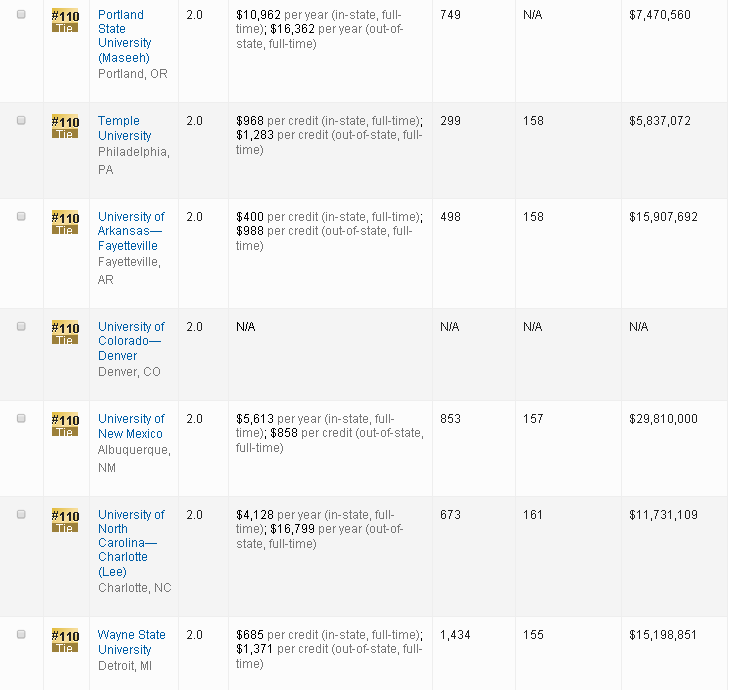Click the #110 Tie badge for New Mexico

click(x=65, y=424)
